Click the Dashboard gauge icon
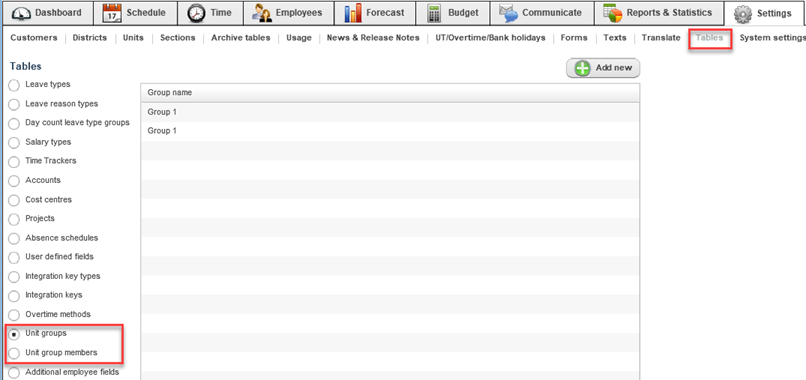 click(21, 13)
